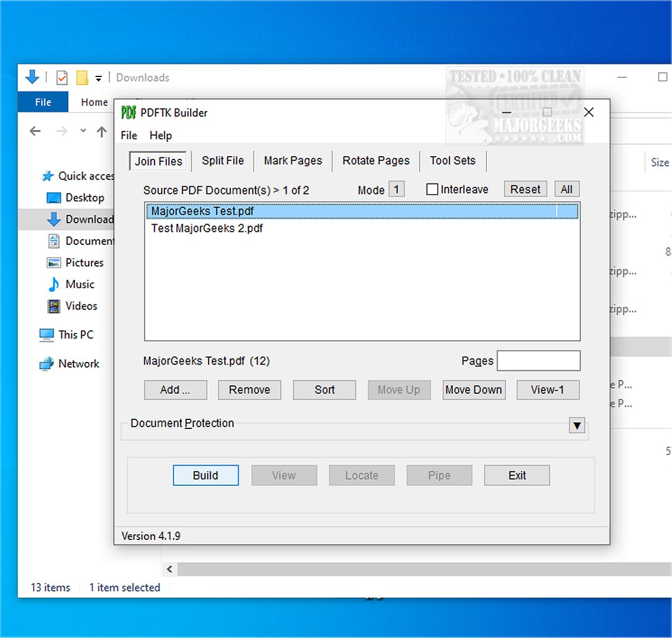Close the PDFTK Builder window
The width and height of the screenshot is (672, 638).
pos(588,112)
